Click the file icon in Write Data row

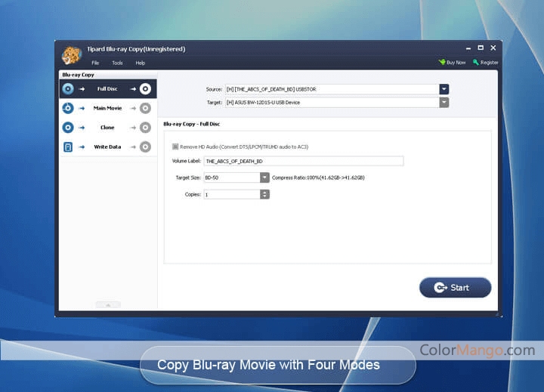coord(68,147)
